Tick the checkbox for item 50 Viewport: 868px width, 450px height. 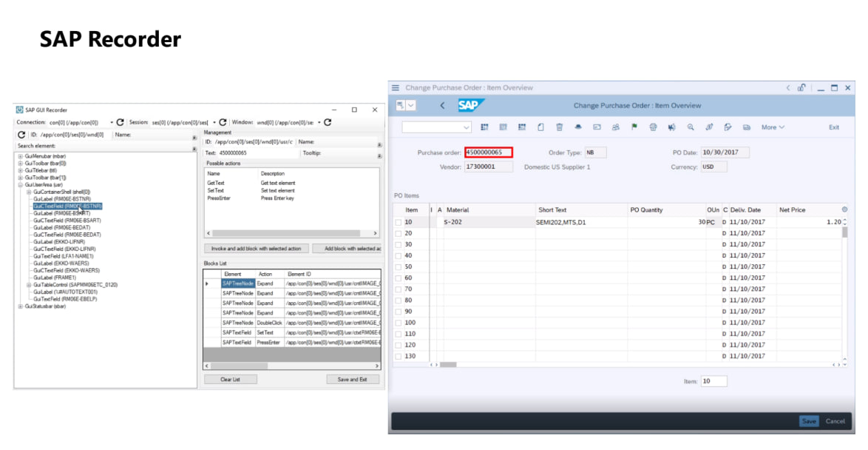[398, 267]
